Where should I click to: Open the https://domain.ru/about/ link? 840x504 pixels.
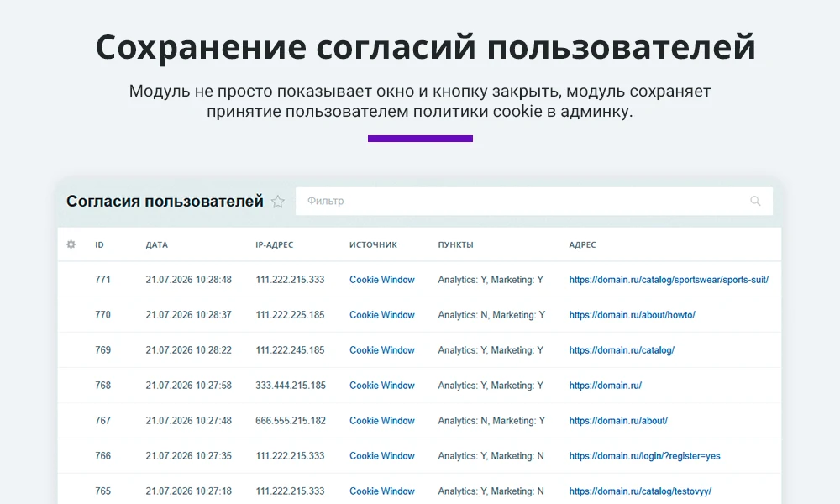tap(618, 421)
